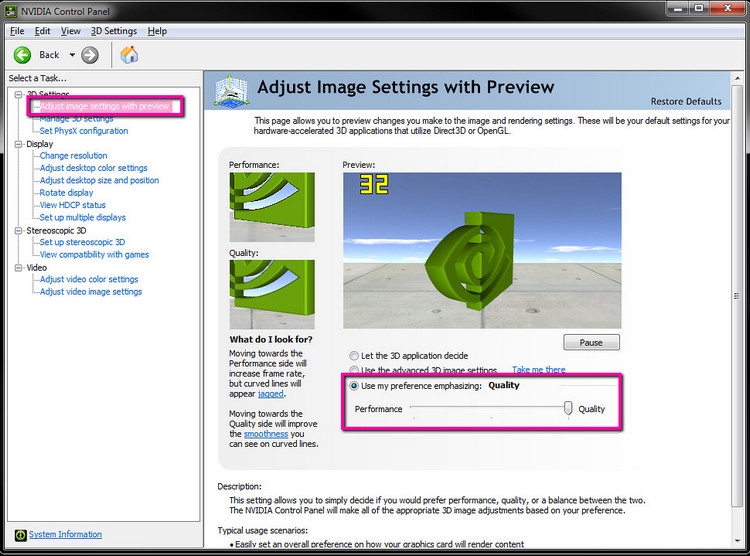
Task: Open the Back history dropdown arrow
Action: [x=72, y=55]
